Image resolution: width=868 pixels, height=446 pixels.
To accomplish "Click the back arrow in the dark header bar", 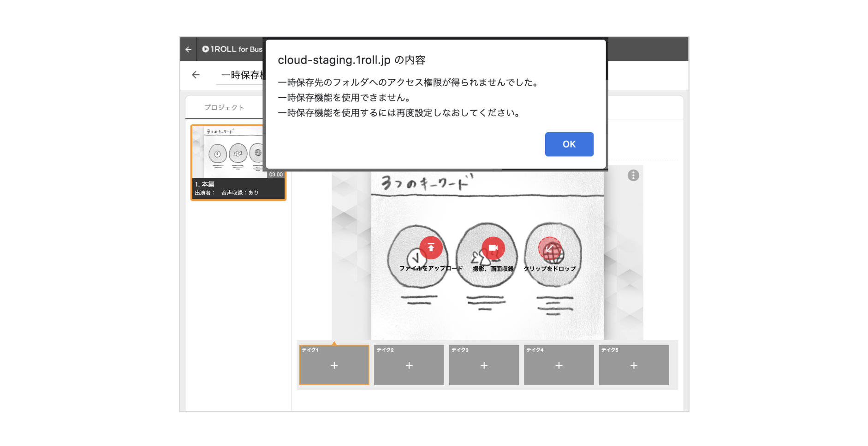I will 189,49.
